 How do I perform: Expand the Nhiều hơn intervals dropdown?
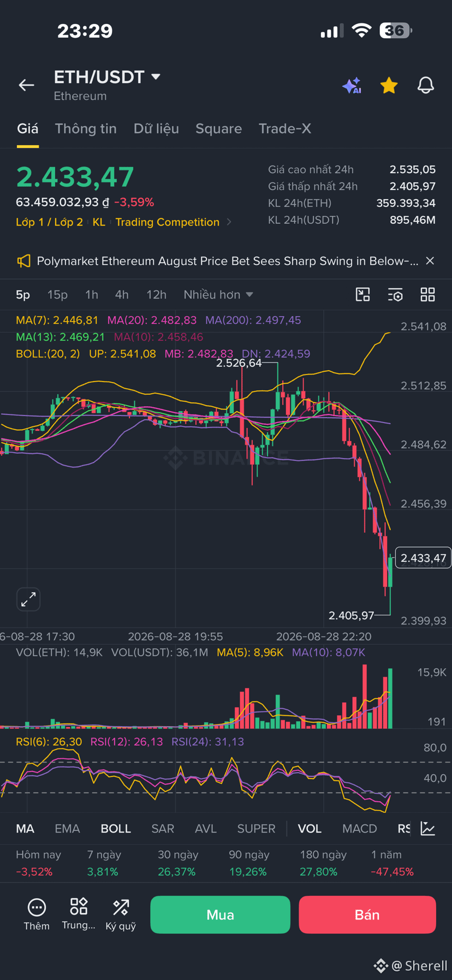(x=218, y=295)
